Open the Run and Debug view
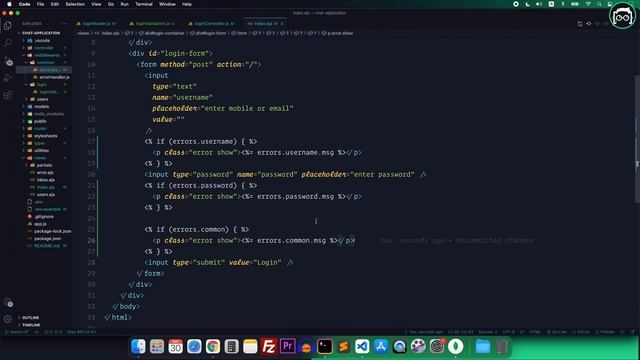Viewport: 640px width, 360px height. click(x=8, y=78)
